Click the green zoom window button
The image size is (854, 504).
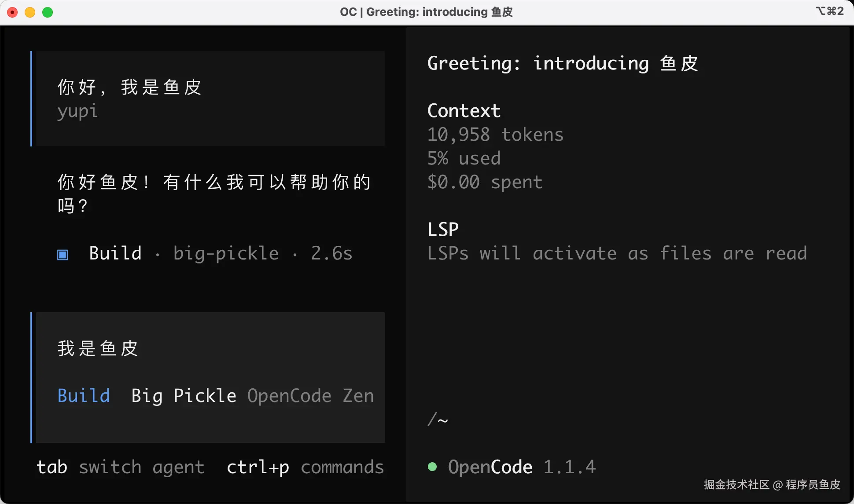pyautogui.click(x=48, y=12)
